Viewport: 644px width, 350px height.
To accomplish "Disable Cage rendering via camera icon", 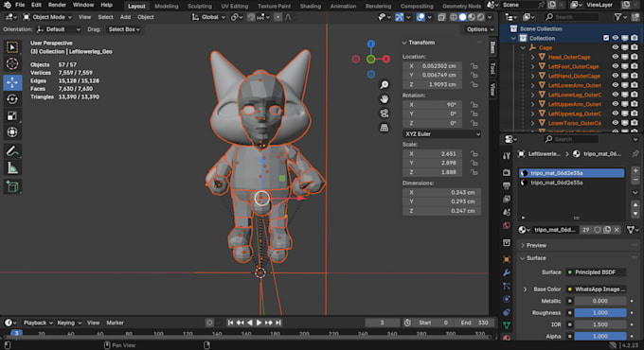I will click(x=635, y=47).
